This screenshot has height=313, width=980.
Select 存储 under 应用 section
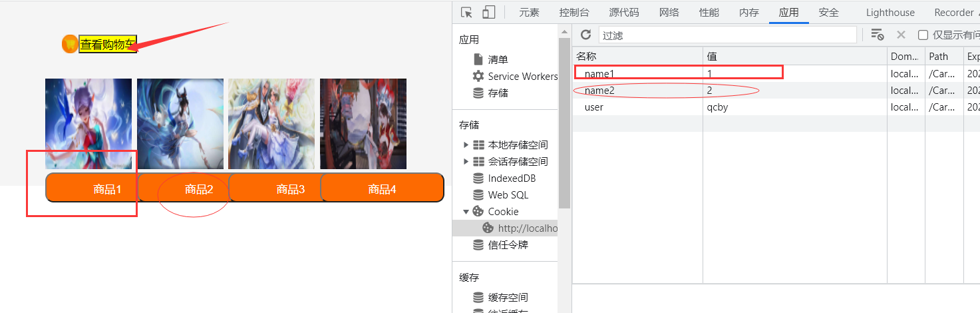tap(490, 93)
